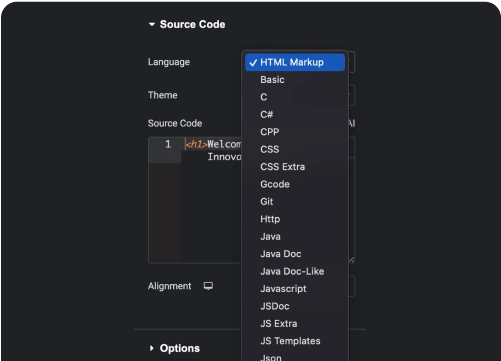The image size is (501, 361).
Task: Select the Git language option
Action: coord(295,201)
